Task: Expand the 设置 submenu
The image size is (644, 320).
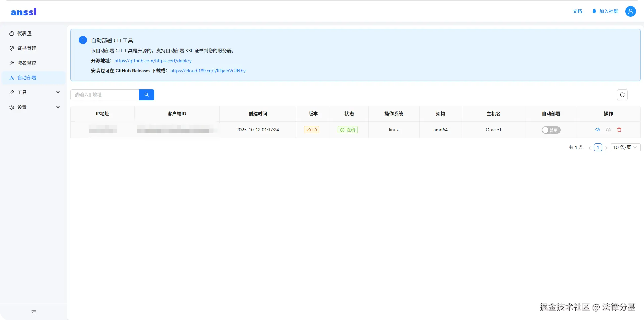Action: pos(34,107)
